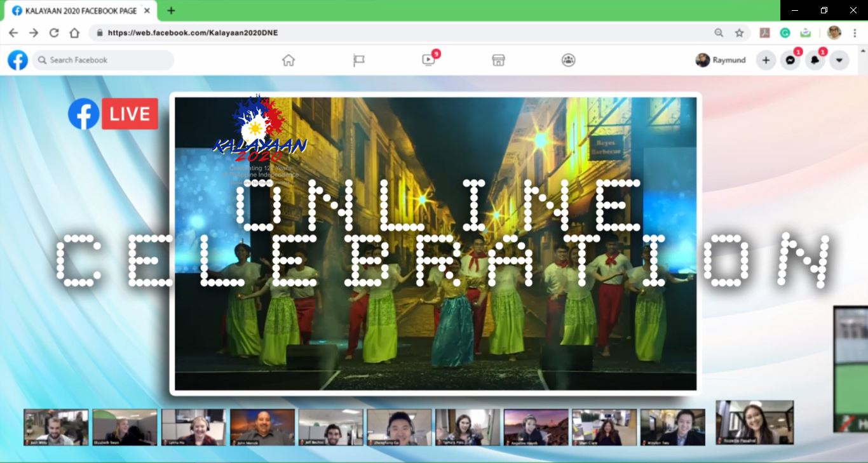Open Facebook Watch with notification badge
This screenshot has width=868, height=463.
click(429, 60)
